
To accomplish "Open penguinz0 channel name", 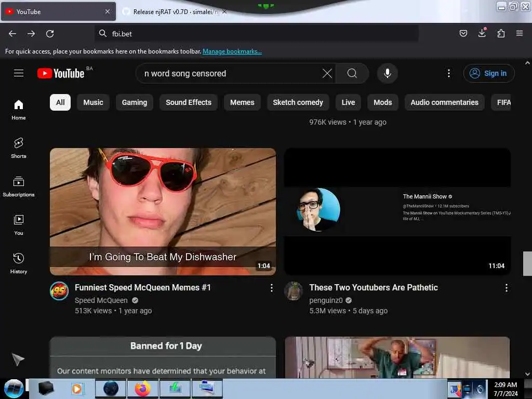I will coord(326,300).
